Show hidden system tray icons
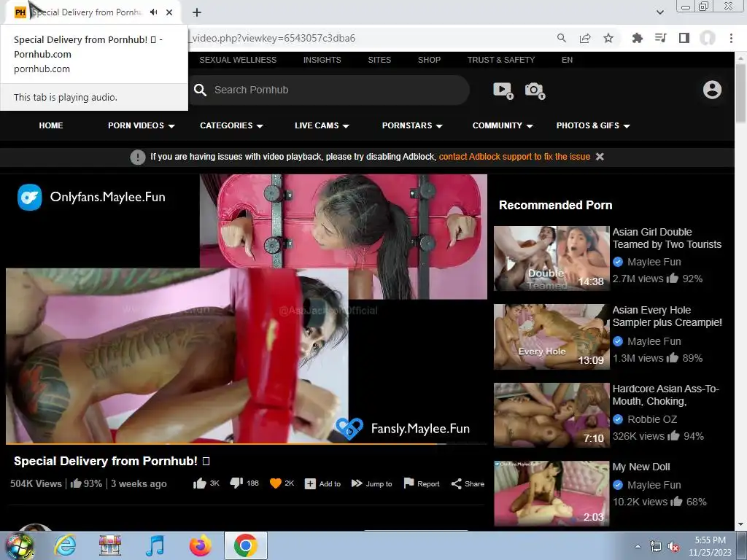This screenshot has height=560, width=747. (x=638, y=546)
